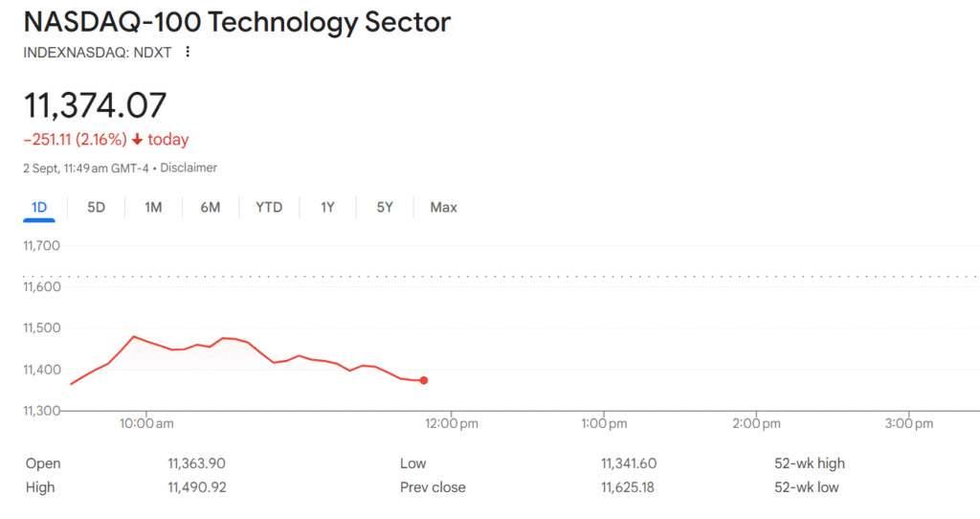Click the NASDAQ-100 Technology Sector title

(236, 22)
